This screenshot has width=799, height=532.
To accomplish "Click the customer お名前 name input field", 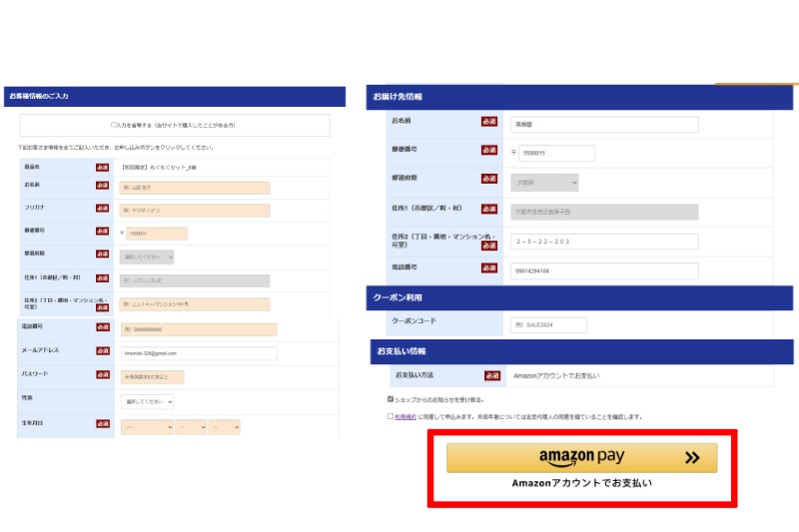I will 195,188.
